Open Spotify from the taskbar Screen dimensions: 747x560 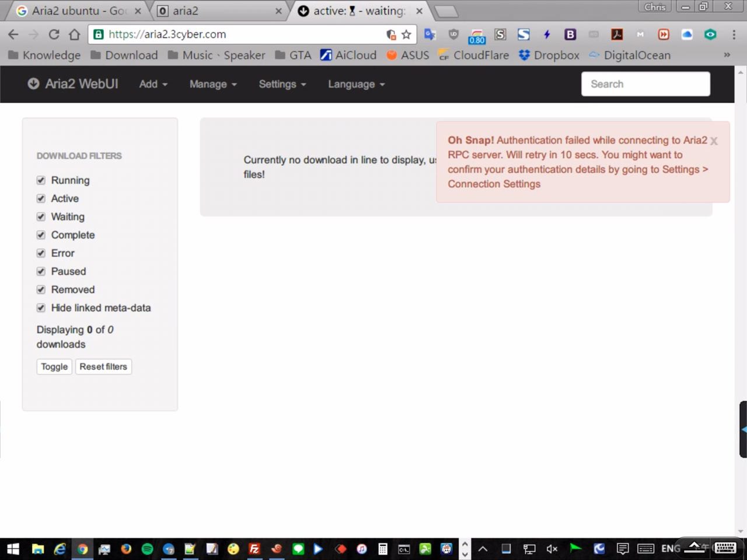(x=147, y=549)
